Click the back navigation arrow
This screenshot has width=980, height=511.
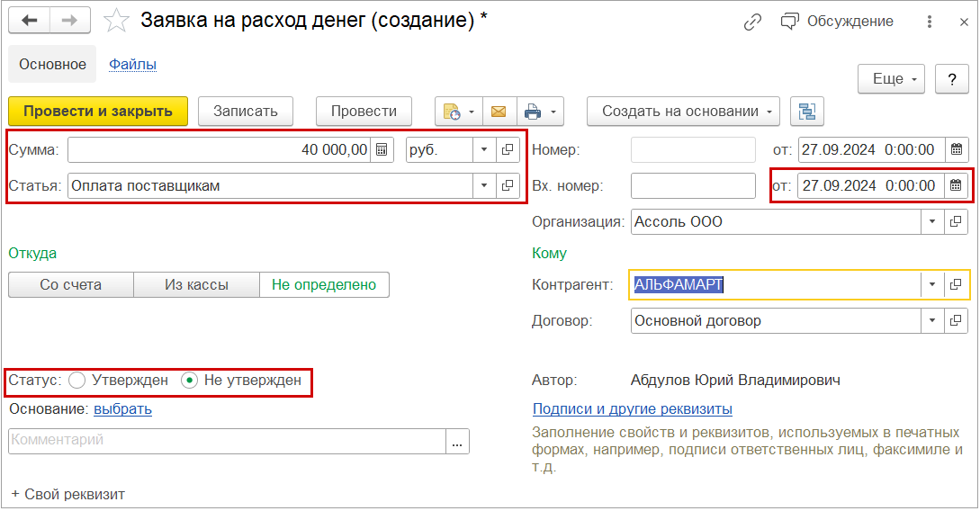[30, 22]
